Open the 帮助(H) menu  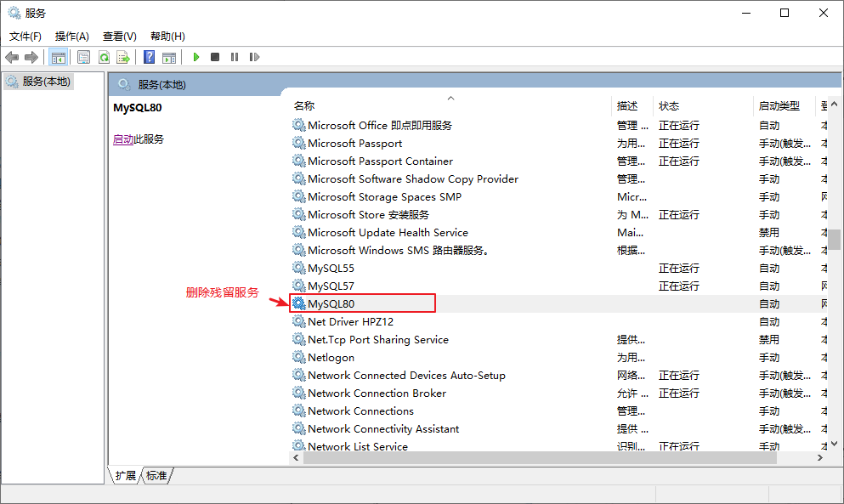point(167,36)
